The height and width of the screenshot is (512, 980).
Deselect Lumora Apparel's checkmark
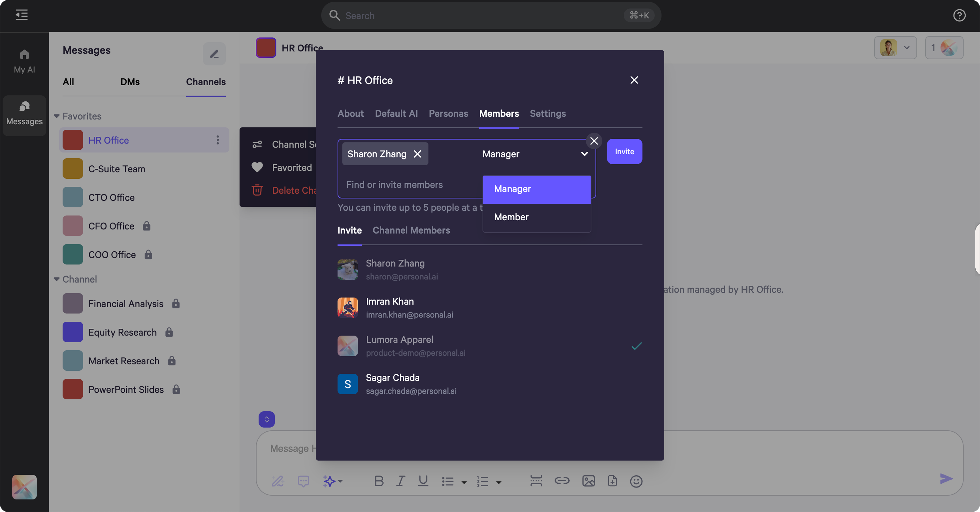point(637,346)
